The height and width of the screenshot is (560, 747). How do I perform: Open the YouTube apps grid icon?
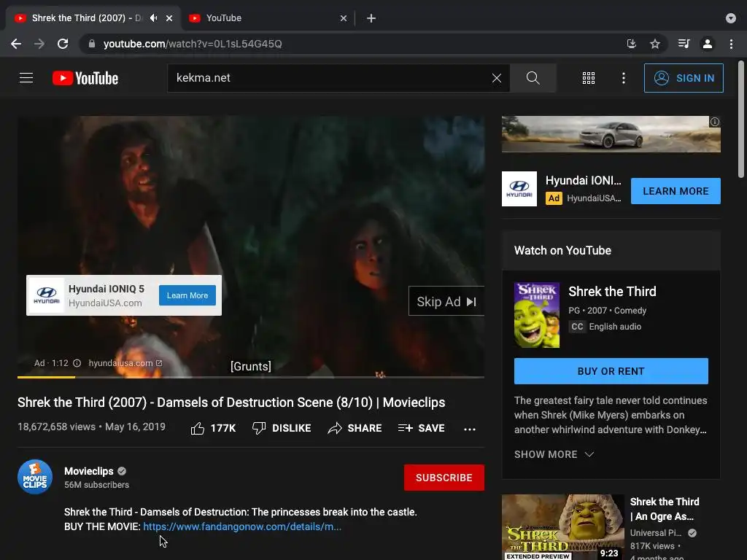click(589, 78)
